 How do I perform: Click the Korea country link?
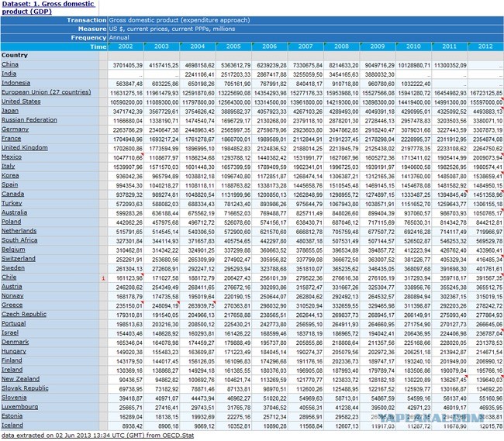pos(10,174)
